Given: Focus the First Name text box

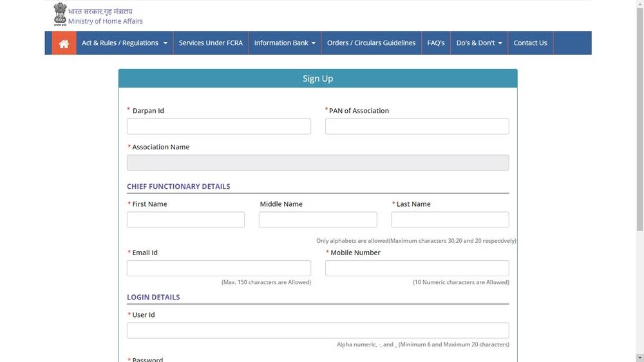Looking at the screenshot, I should coord(185,220).
